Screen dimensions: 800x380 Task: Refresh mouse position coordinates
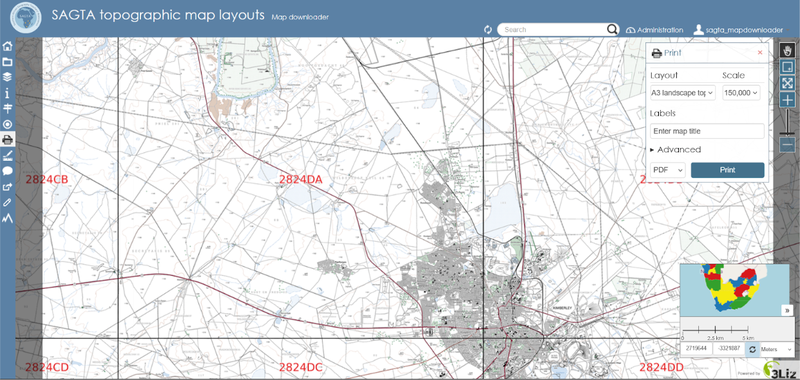[752, 349]
